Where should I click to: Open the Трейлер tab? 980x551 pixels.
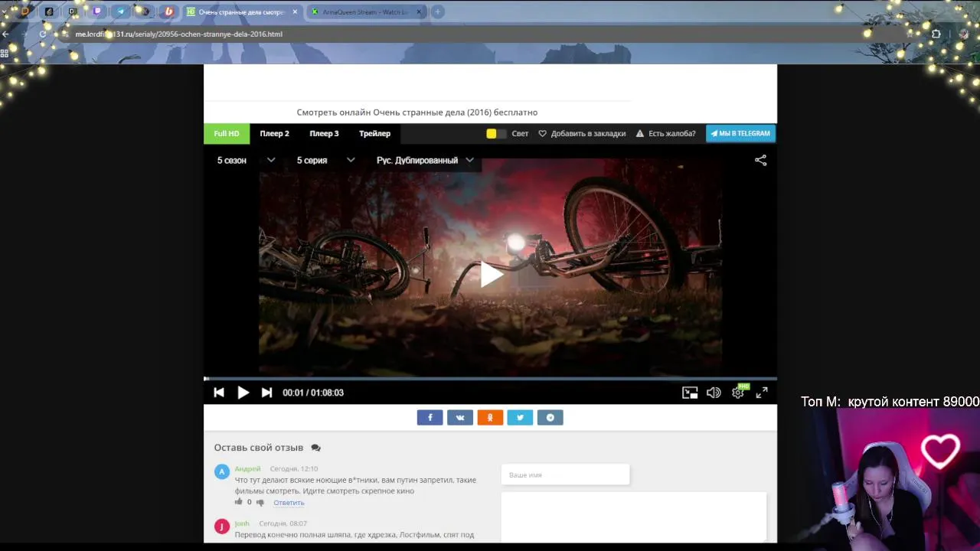click(374, 133)
